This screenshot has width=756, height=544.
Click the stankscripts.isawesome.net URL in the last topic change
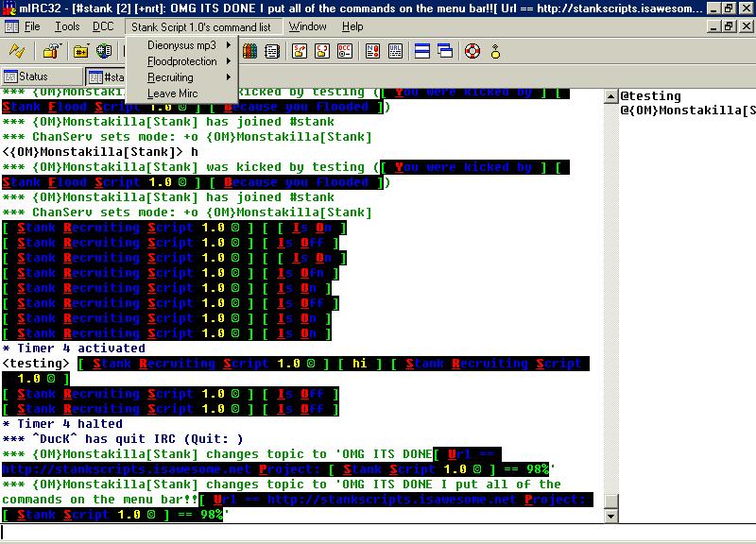(391, 500)
